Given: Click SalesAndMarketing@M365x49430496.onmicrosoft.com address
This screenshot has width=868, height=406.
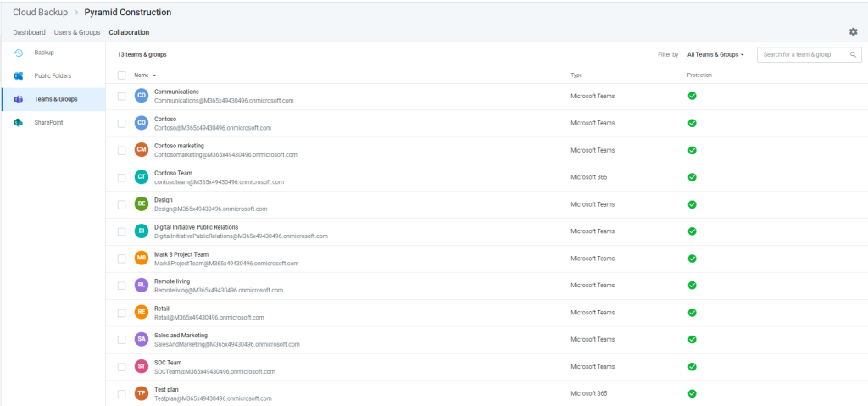Looking at the screenshot, I should click(x=227, y=344).
